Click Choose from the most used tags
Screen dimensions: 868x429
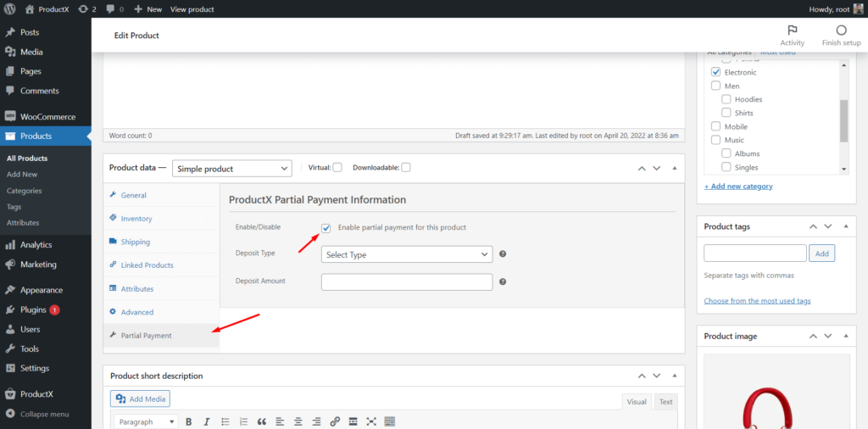757,301
